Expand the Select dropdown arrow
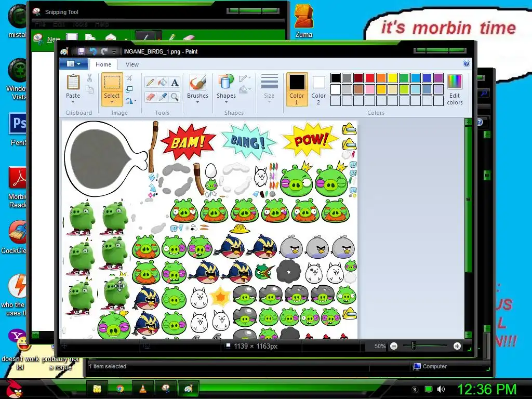This screenshot has height=399, width=532. tap(112, 102)
